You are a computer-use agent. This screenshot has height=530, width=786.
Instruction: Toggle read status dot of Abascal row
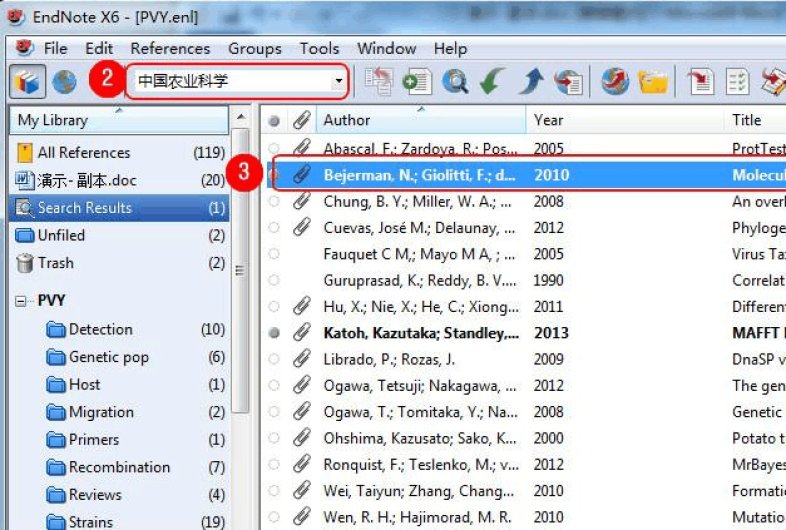[274, 148]
